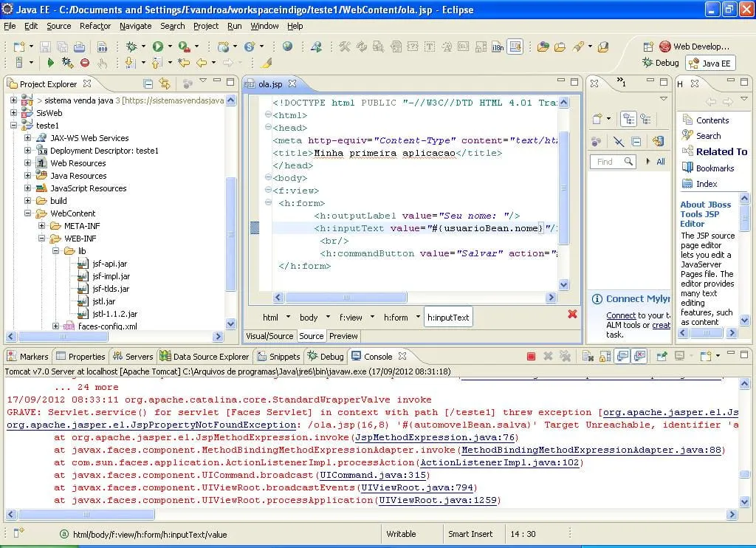Image resolution: width=756 pixels, height=548 pixels.
Task: Click the Debug bug icon in toolbar
Action: (x=131, y=47)
